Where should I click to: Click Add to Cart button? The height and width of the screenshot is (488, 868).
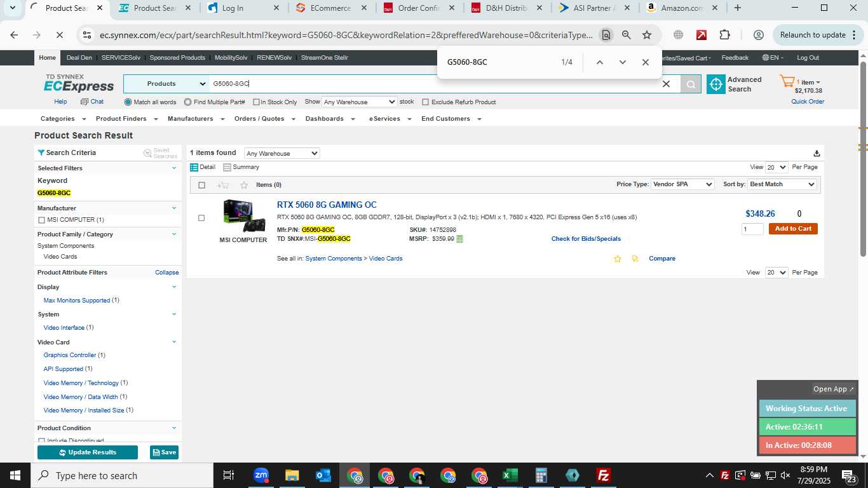point(793,229)
